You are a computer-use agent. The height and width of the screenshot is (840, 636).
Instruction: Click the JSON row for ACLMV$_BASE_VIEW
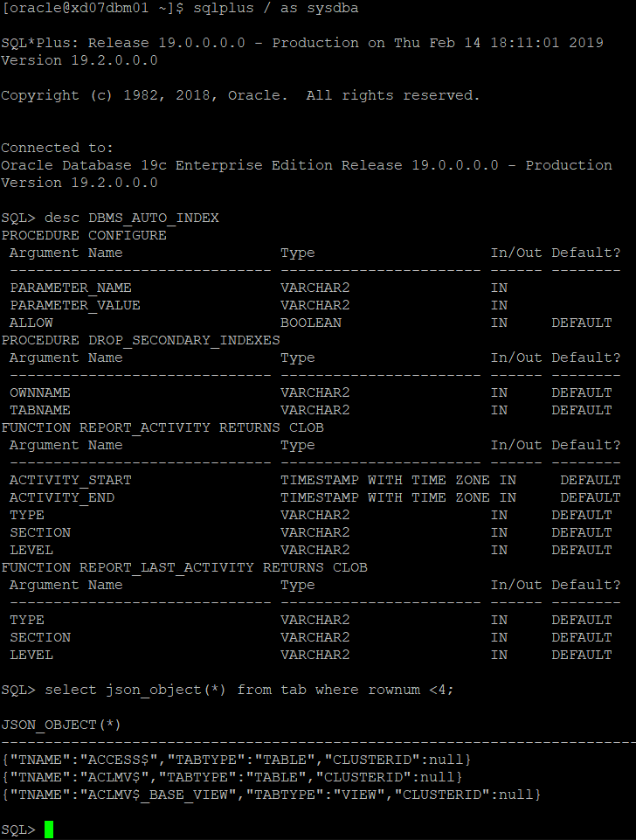click(272, 795)
